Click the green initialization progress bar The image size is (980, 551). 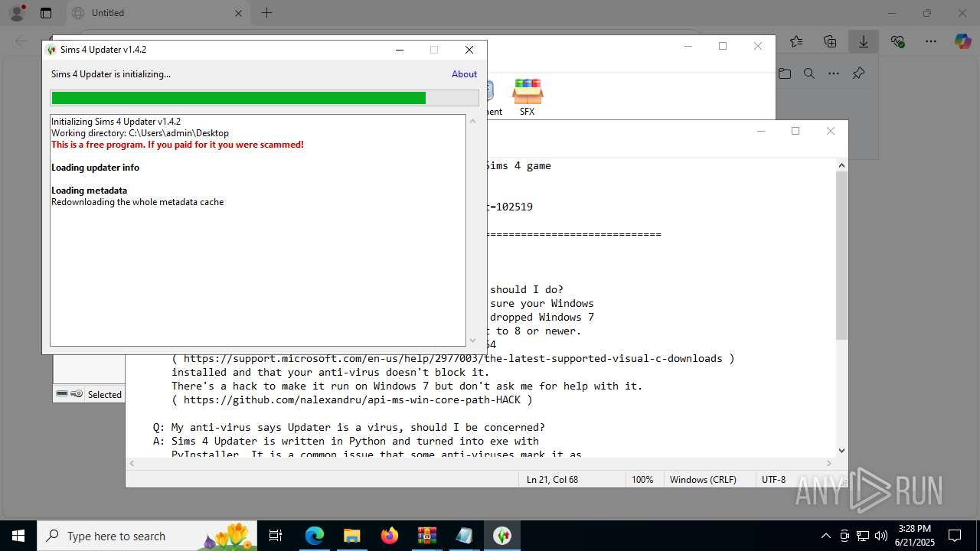coord(264,98)
